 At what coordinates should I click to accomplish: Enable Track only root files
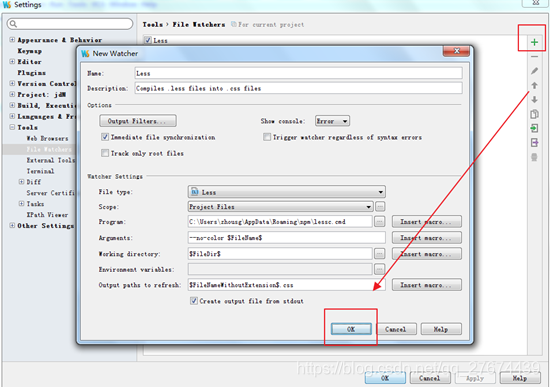105,153
